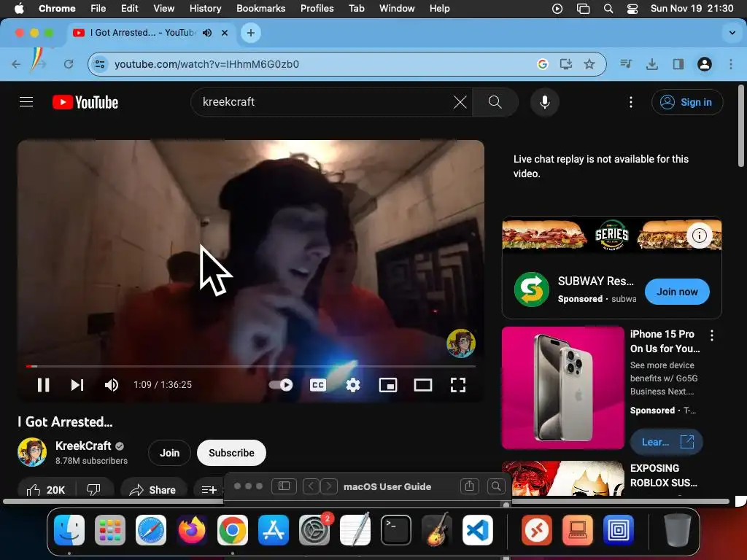The width and height of the screenshot is (747, 560).
Task: Enter full screen mode
Action: click(x=458, y=385)
